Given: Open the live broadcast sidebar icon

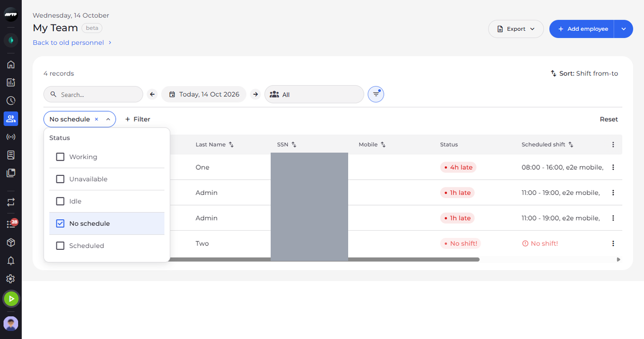Looking at the screenshot, I should [x=11, y=137].
